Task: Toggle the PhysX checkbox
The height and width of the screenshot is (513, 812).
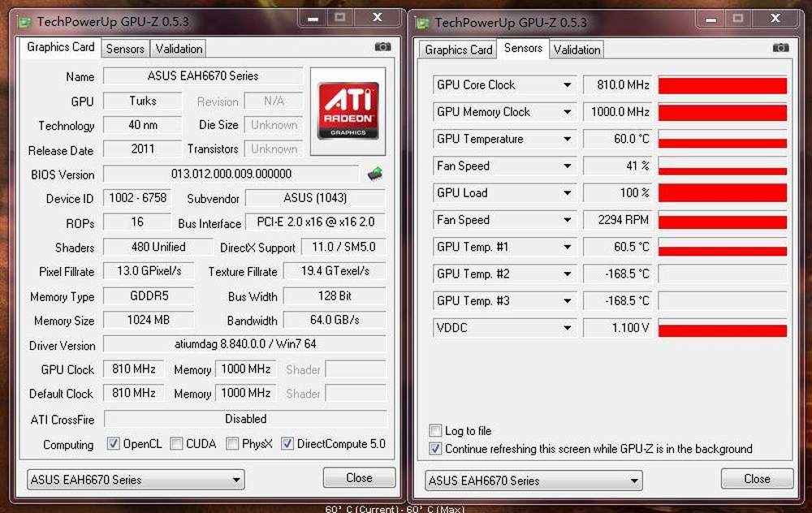Action: [232, 444]
